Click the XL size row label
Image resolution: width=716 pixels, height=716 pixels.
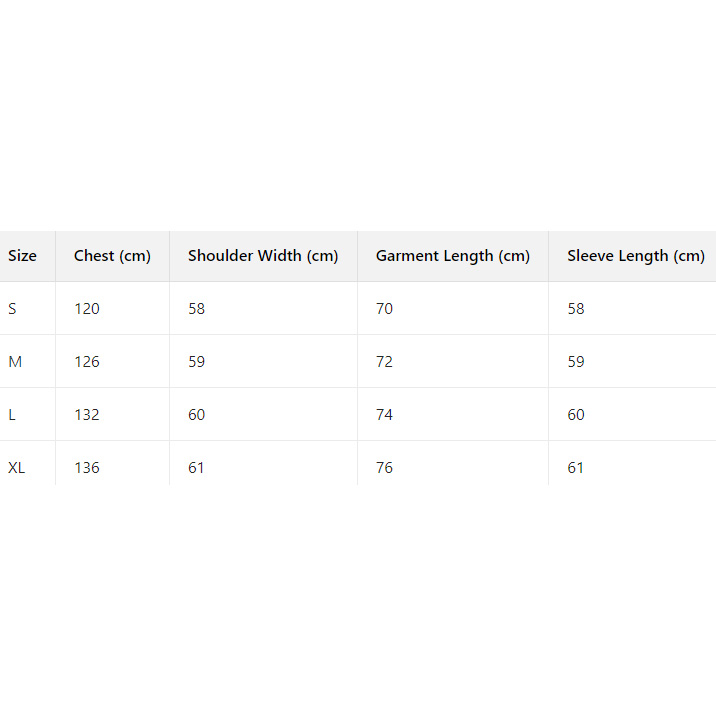coord(17,468)
